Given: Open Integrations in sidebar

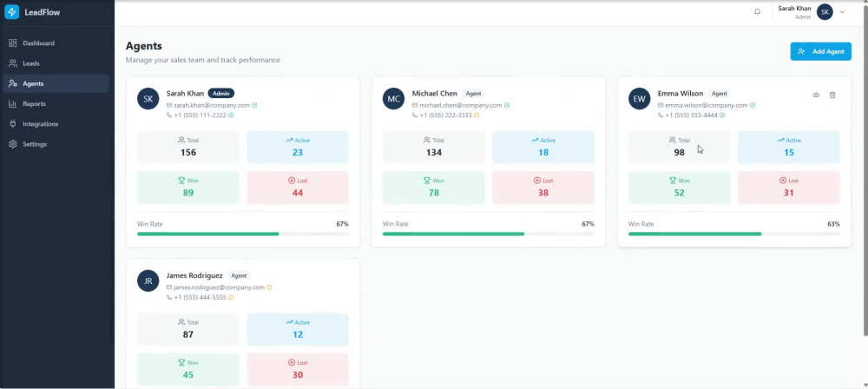Looking at the screenshot, I should point(56,124).
